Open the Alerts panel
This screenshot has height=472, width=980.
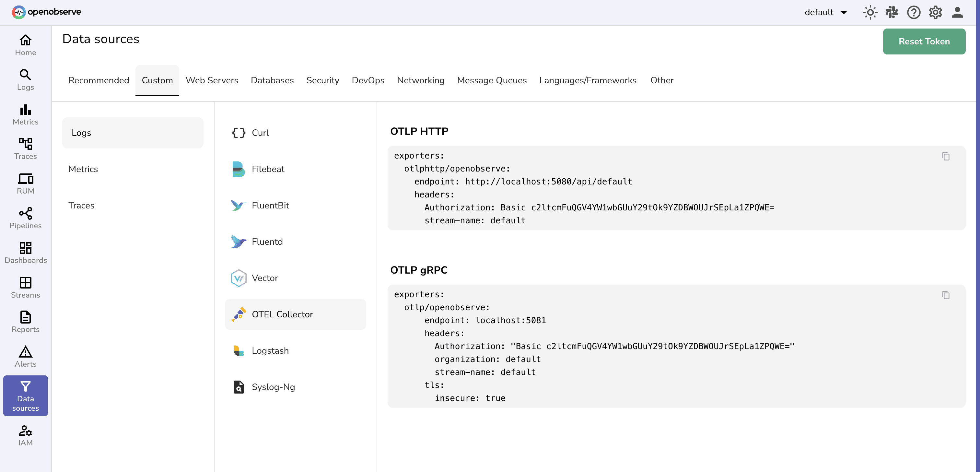(25, 356)
